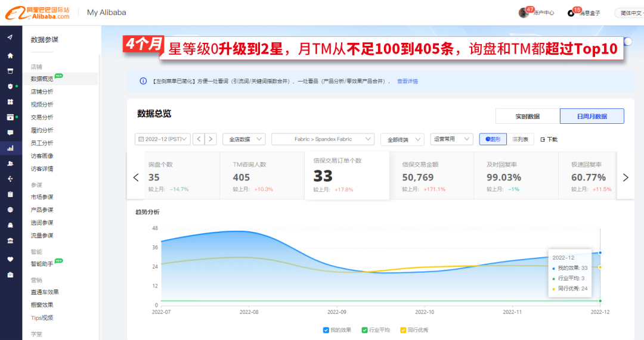The image size is (644, 340).
Task: Switch to the 日周月数据 tab
Action: (592, 116)
